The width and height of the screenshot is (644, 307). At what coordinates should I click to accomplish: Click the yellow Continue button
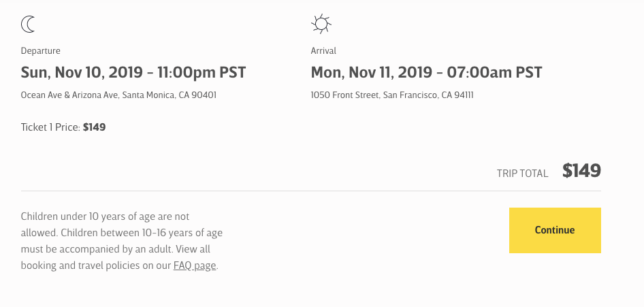pos(555,230)
